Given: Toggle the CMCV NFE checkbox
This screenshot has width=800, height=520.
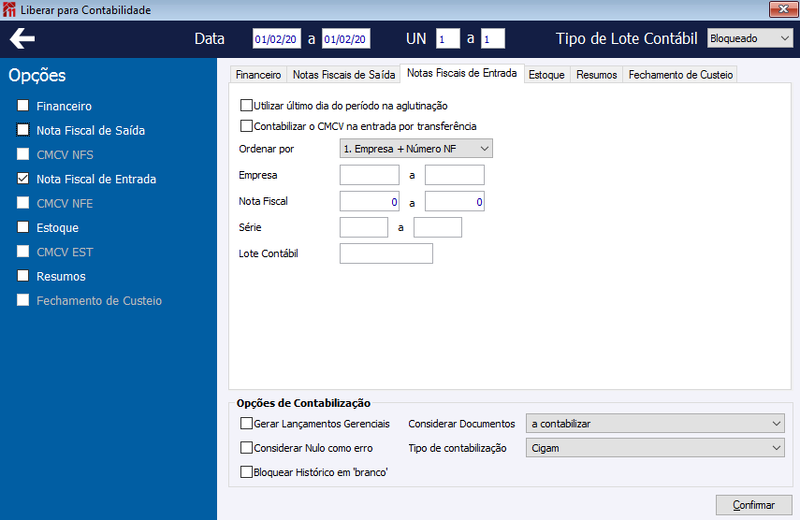Looking at the screenshot, I should tap(23, 203).
